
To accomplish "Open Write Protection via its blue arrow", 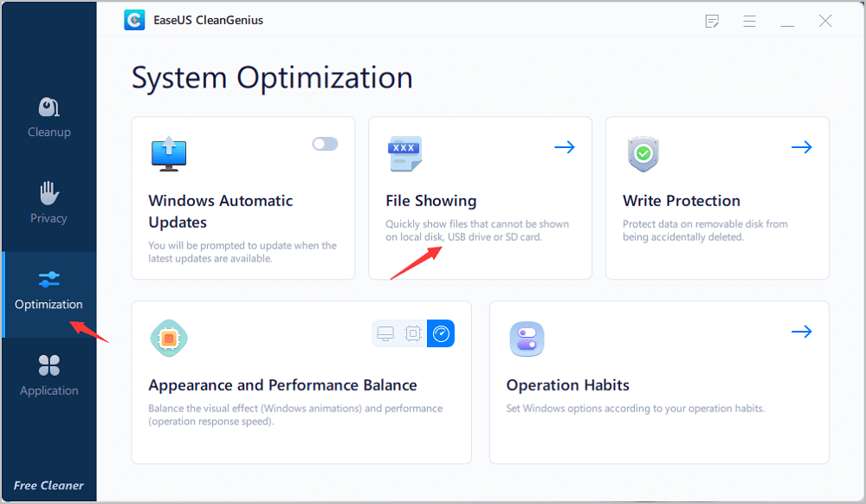I will tap(801, 147).
